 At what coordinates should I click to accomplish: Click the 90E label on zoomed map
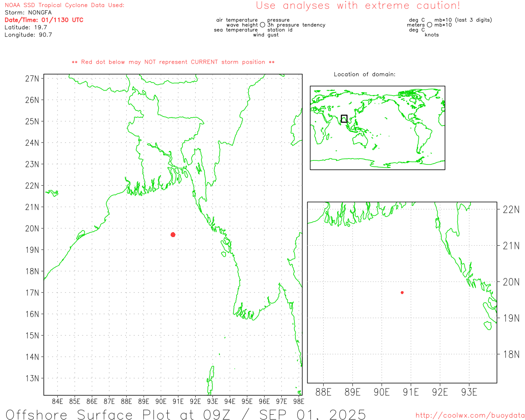click(x=381, y=392)
